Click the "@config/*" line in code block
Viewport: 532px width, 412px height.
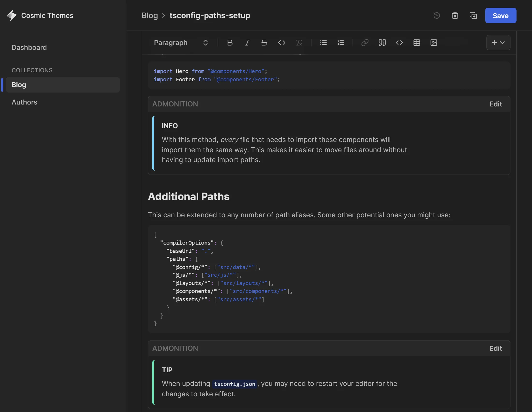pos(217,267)
